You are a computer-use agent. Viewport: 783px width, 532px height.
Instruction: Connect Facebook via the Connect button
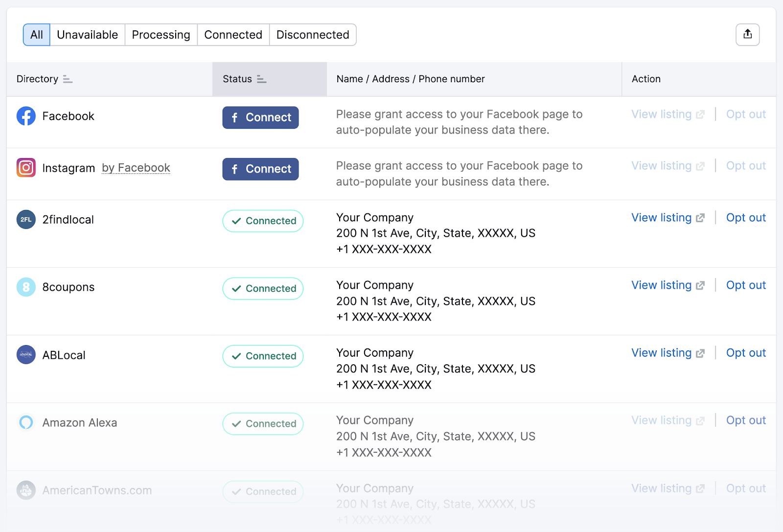pyautogui.click(x=260, y=117)
